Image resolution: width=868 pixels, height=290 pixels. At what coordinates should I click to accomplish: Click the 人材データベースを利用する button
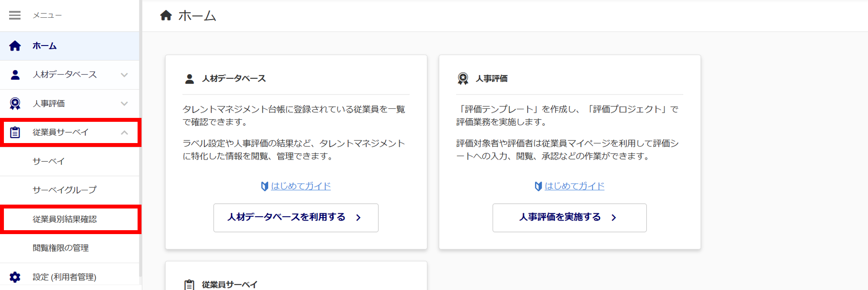coord(296,218)
